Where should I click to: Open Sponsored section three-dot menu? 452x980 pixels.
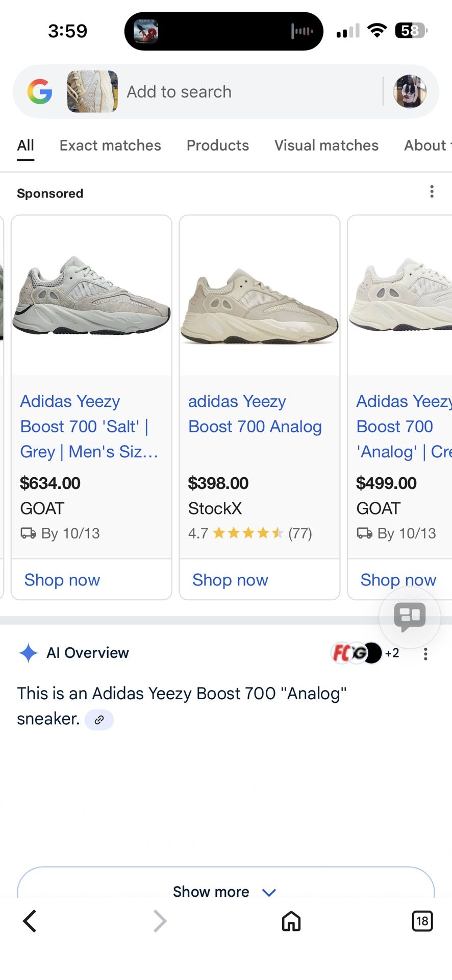(432, 191)
